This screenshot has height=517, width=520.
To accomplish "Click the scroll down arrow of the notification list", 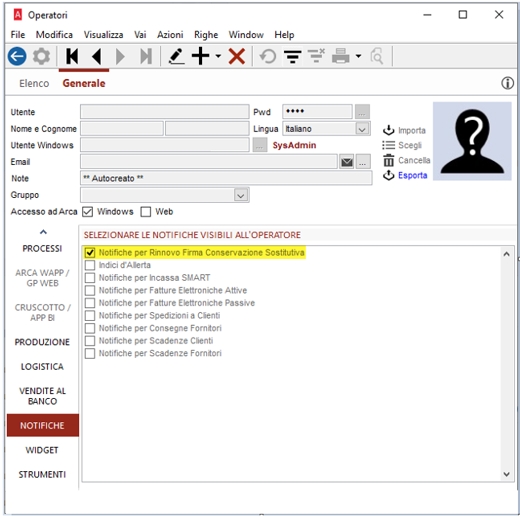I will pos(506,474).
